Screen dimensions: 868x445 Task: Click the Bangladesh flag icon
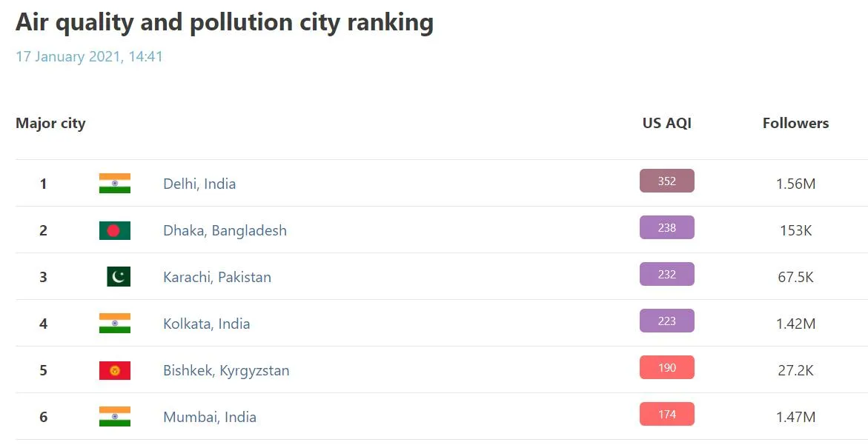[115, 230]
